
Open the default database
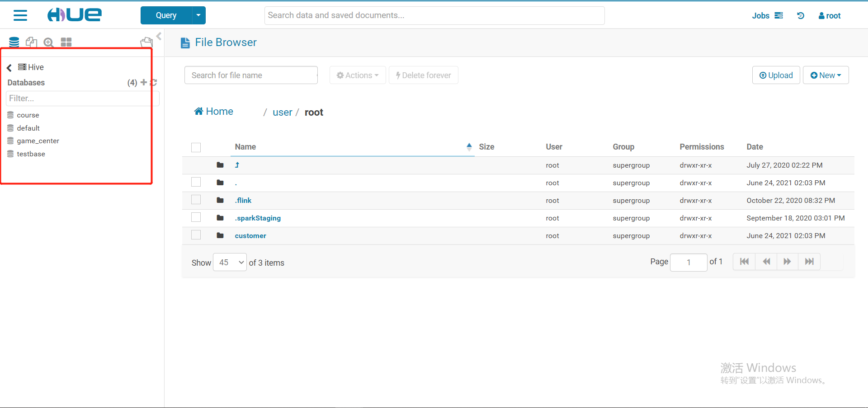pos(28,128)
